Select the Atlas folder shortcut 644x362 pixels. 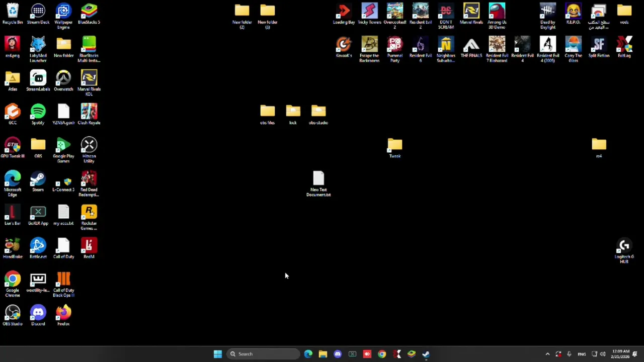13,81
